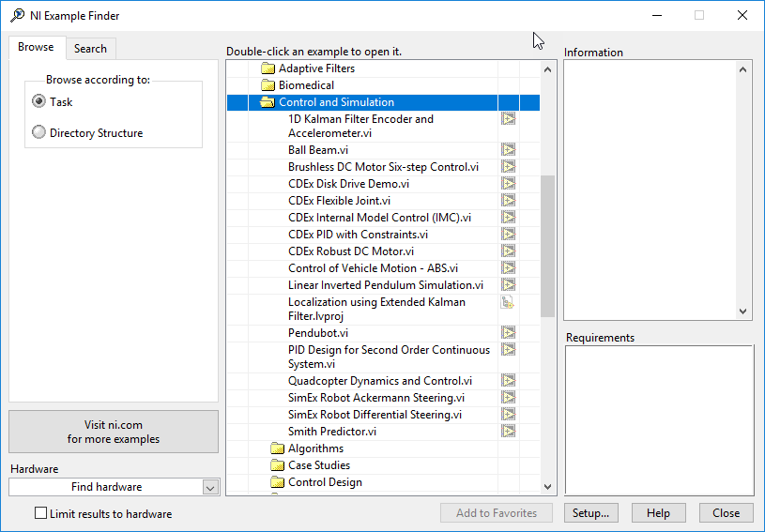Select the Case Studies folder label
This screenshot has height=532, width=765.
[319, 465]
